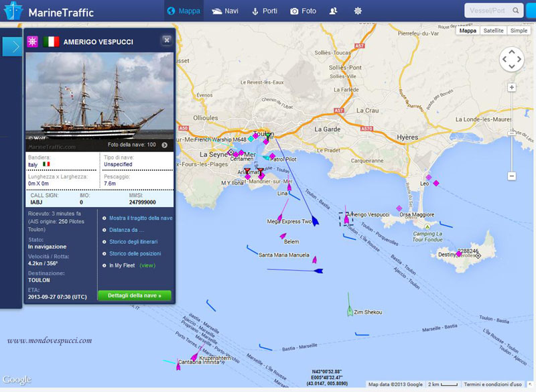Select the Patrol Pilot vessel marker
Screen dimensions: 536x392
(x=273, y=156)
